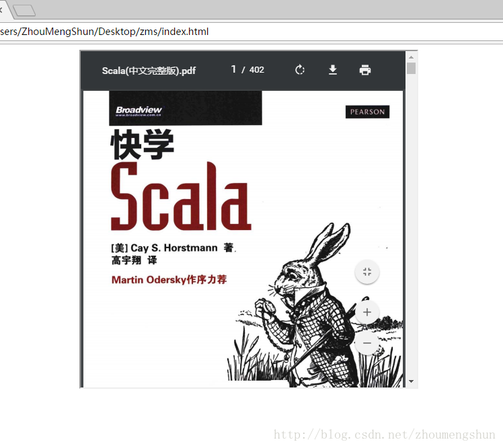Click the PEARSON logo on the cover
The width and height of the screenshot is (503, 448).
pos(367,112)
